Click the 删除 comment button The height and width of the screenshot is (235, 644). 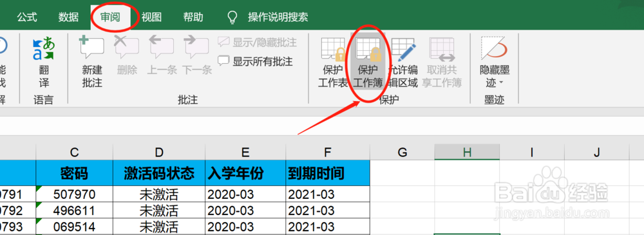127,56
